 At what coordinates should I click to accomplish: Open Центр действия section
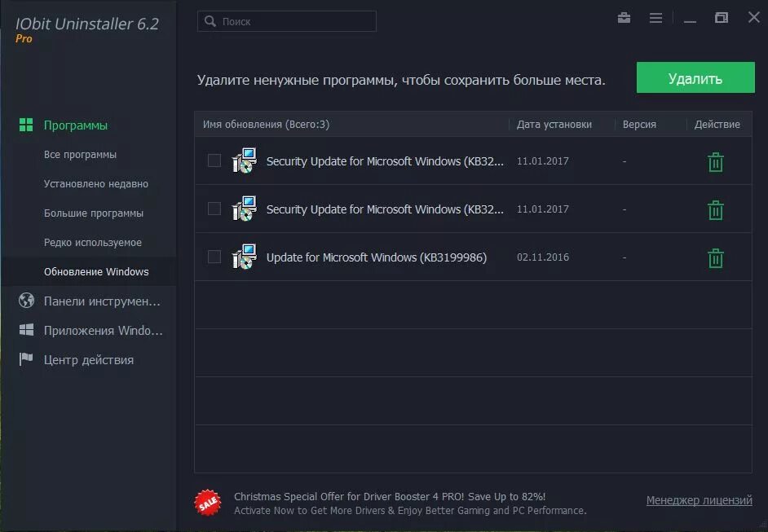pyautogui.click(x=89, y=360)
